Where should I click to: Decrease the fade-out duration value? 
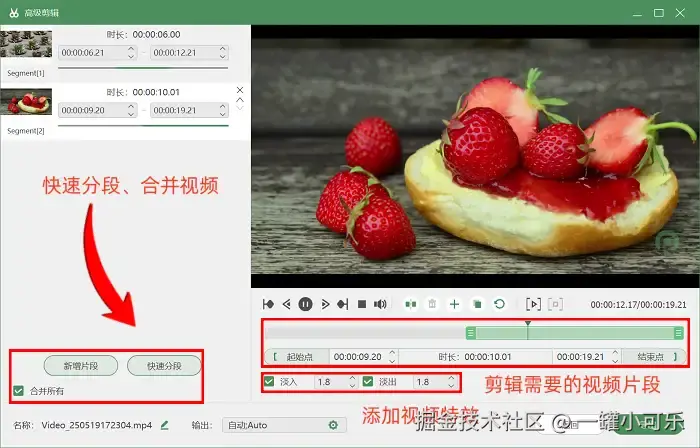pos(451,386)
